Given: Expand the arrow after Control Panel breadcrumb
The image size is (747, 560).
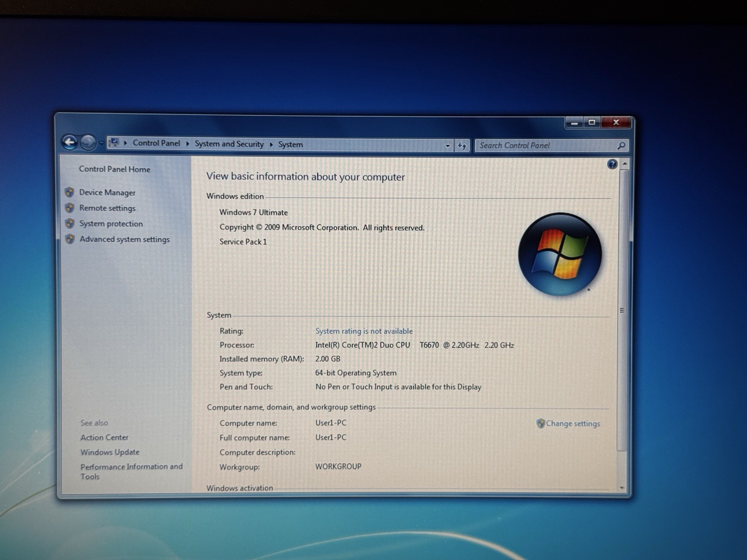Looking at the screenshot, I should pos(188,144).
